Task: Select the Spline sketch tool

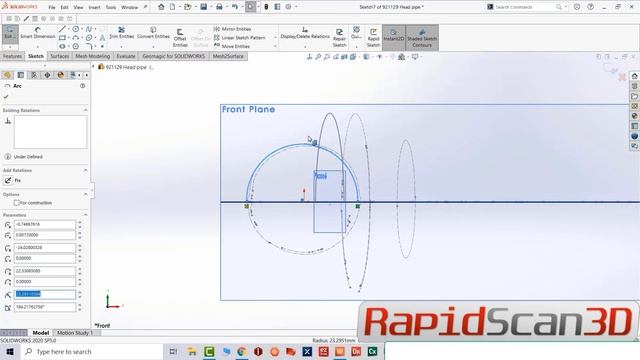Action: click(x=89, y=29)
